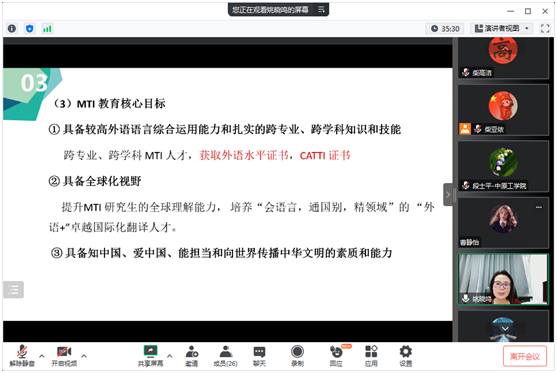The height and width of the screenshot is (373, 557).
Task: Open the 设置 settings gear
Action: tap(405, 356)
